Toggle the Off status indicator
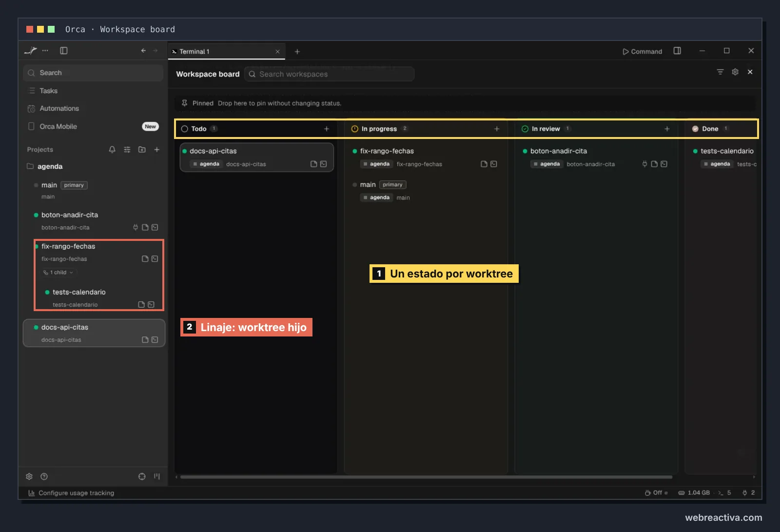The width and height of the screenshot is (780, 532). 656,493
